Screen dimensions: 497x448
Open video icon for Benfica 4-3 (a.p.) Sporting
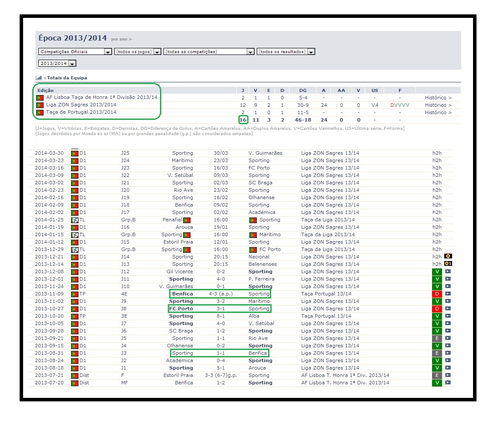448,294
